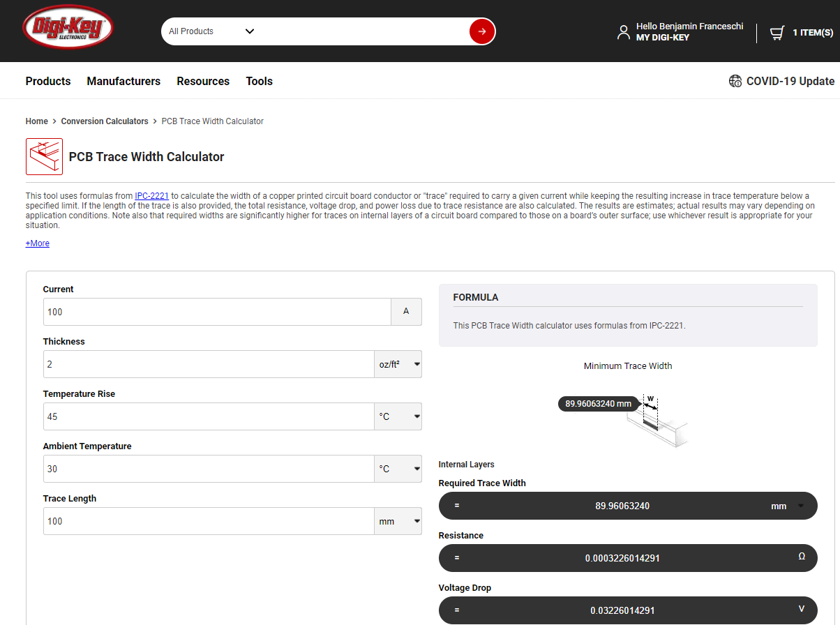This screenshot has width=840, height=625.
Task: Open the Thickness unit oz/ft² dropdown
Action: 398,364
